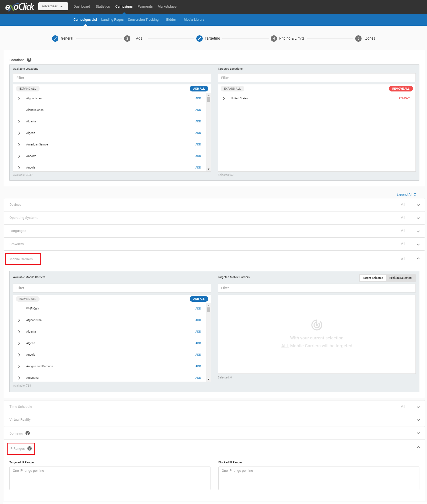Switch to the Conversion Tracking tab
This screenshot has height=504, width=427.
tap(143, 20)
